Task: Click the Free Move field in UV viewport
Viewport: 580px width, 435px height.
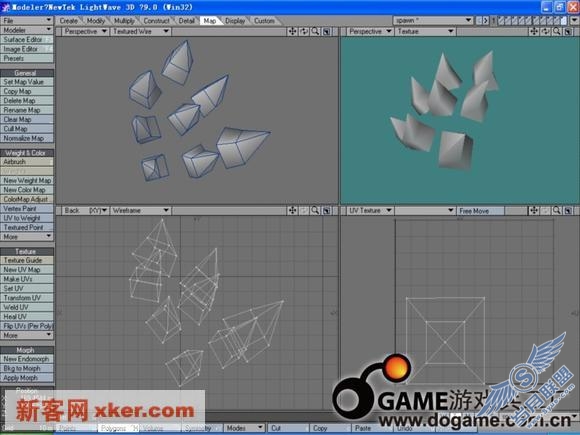Action: (481, 211)
